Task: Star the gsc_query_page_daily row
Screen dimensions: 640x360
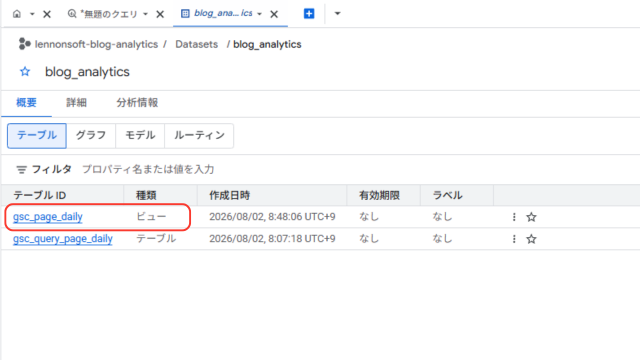Action: 531,239
